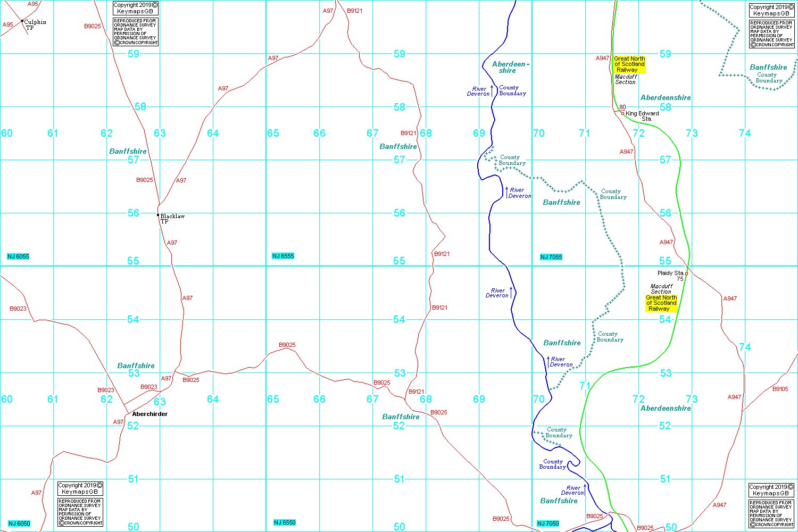Click the bottom-right KeymapsGB copyright box
798x532 pixels.
771,490
